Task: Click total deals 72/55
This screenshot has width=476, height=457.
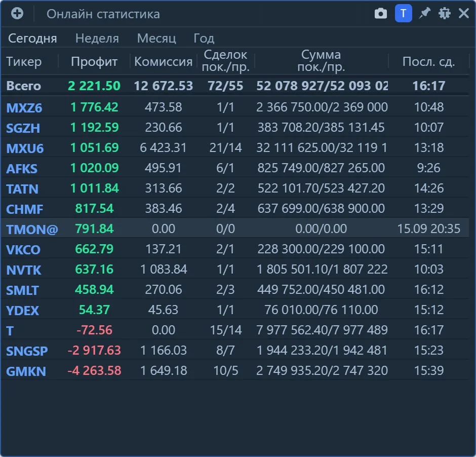Action: [x=225, y=86]
